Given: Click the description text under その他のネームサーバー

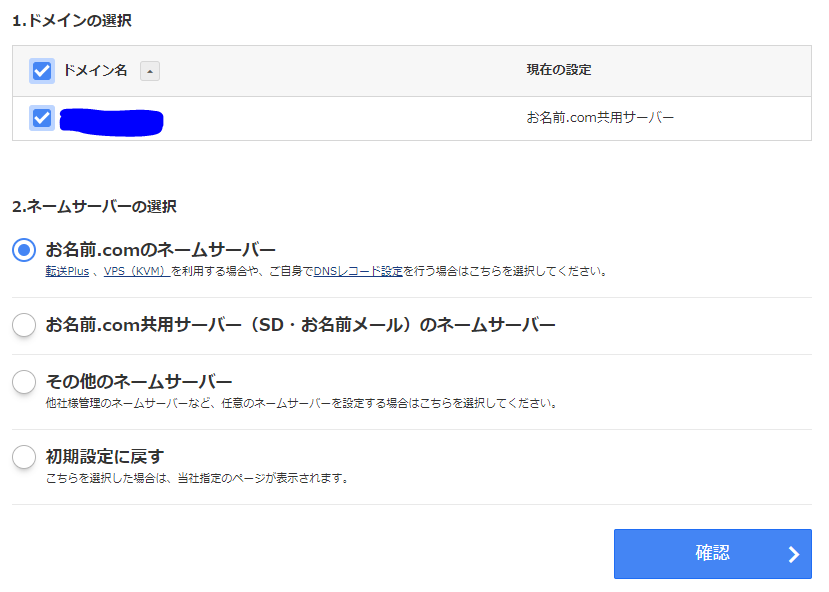Looking at the screenshot, I should pyautogui.click(x=301, y=403).
